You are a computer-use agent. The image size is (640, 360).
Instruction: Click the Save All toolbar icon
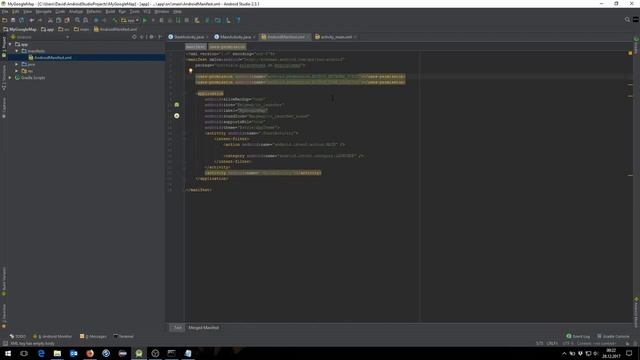(x=13, y=20)
